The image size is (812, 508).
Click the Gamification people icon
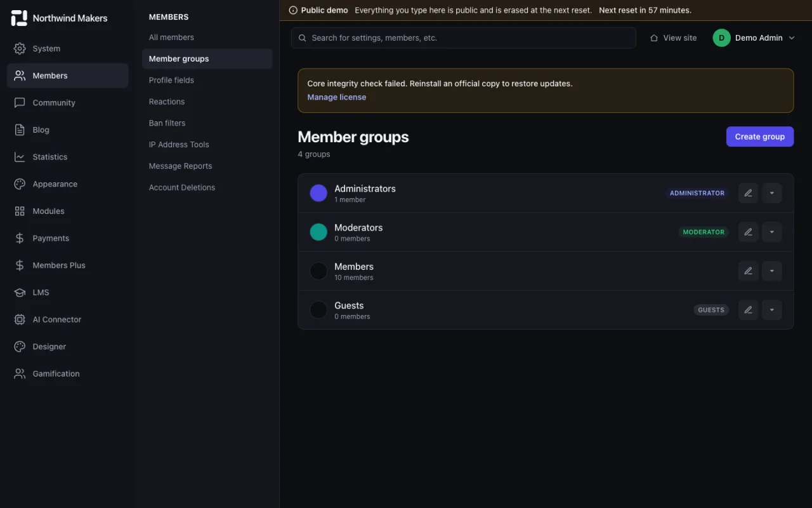coord(20,373)
